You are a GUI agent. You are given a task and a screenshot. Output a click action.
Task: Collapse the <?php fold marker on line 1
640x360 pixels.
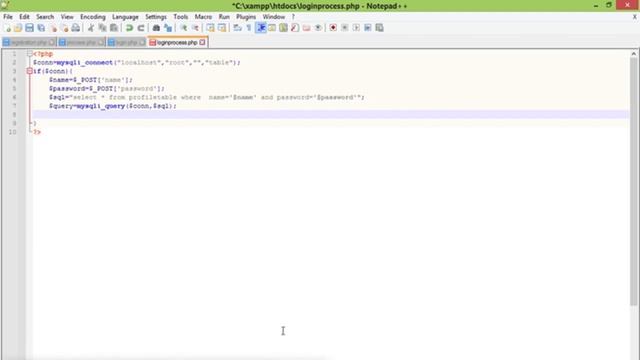pyautogui.click(x=30, y=53)
